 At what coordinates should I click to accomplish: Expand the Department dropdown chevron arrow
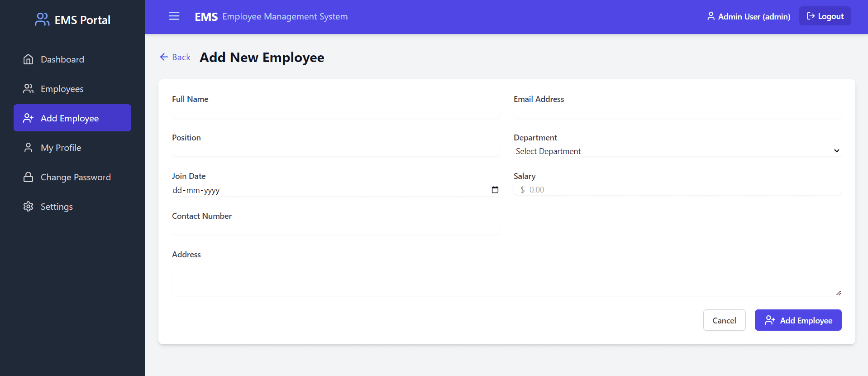pos(837,151)
